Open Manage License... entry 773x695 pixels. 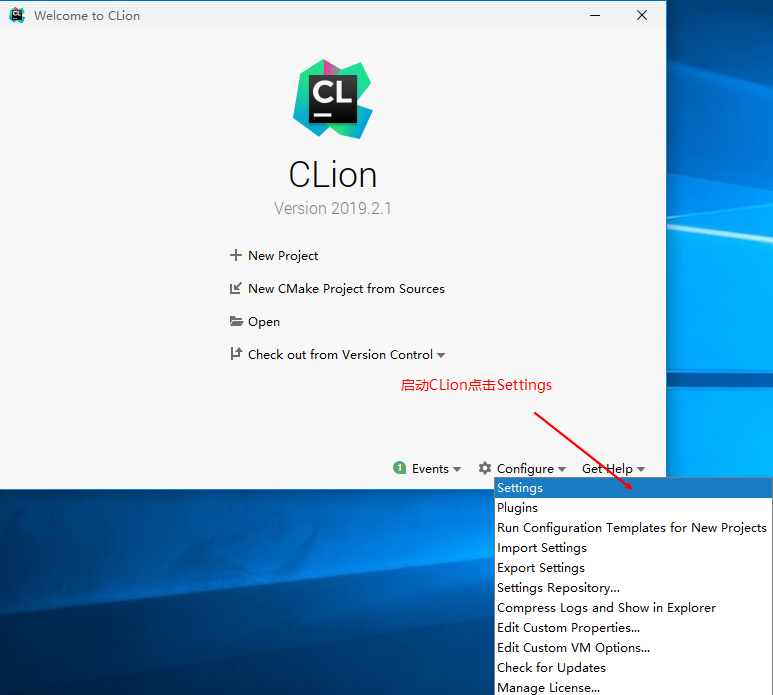[633, 687]
